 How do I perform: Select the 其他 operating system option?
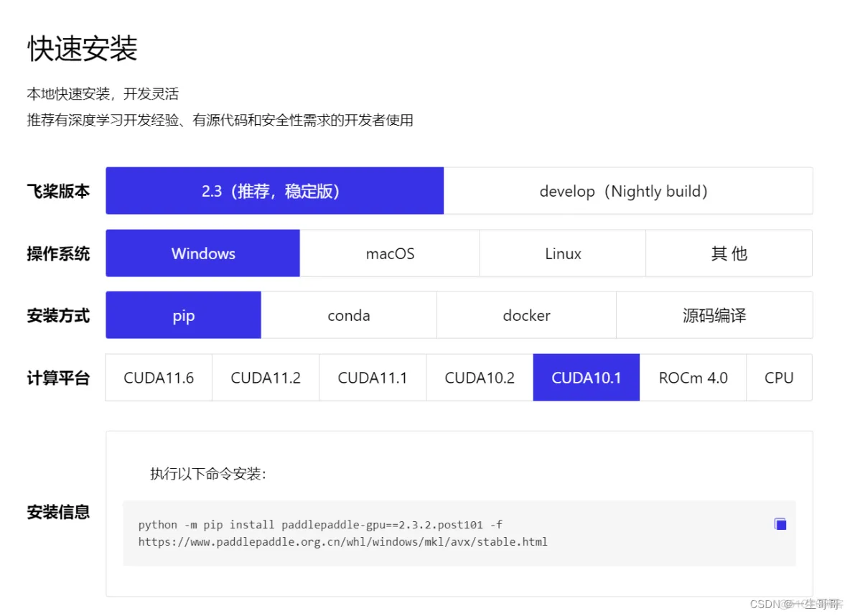729,253
